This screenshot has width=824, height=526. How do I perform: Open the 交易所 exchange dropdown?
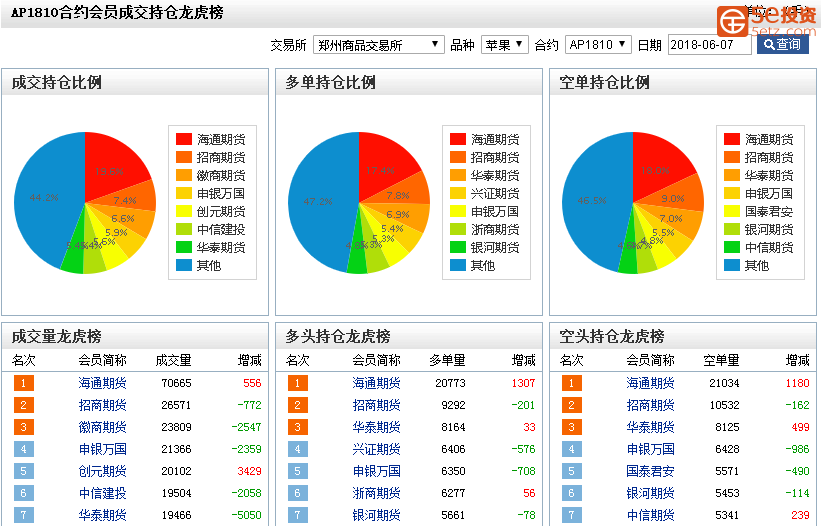pyautogui.click(x=378, y=45)
